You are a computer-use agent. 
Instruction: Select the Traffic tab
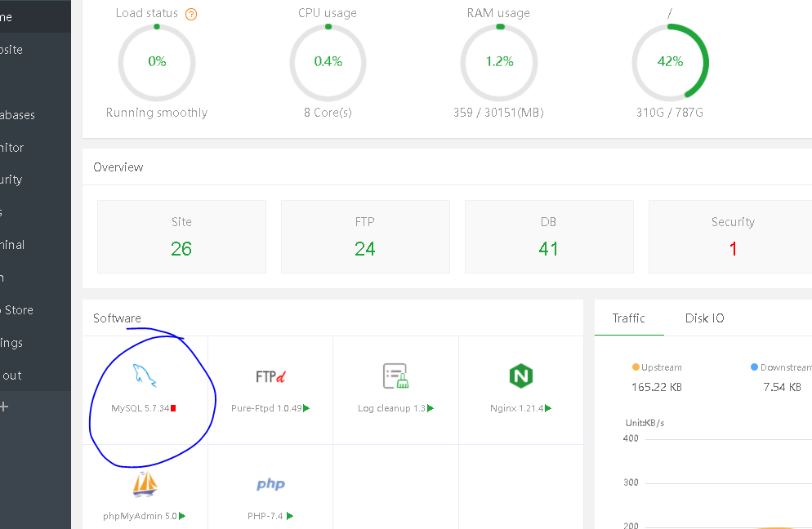click(x=629, y=318)
